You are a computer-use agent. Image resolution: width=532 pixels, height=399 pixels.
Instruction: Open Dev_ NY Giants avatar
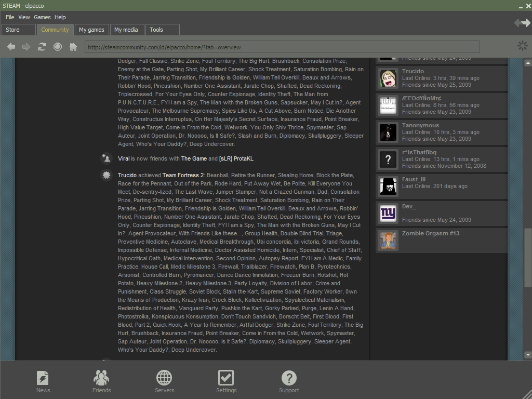pyautogui.click(x=388, y=213)
